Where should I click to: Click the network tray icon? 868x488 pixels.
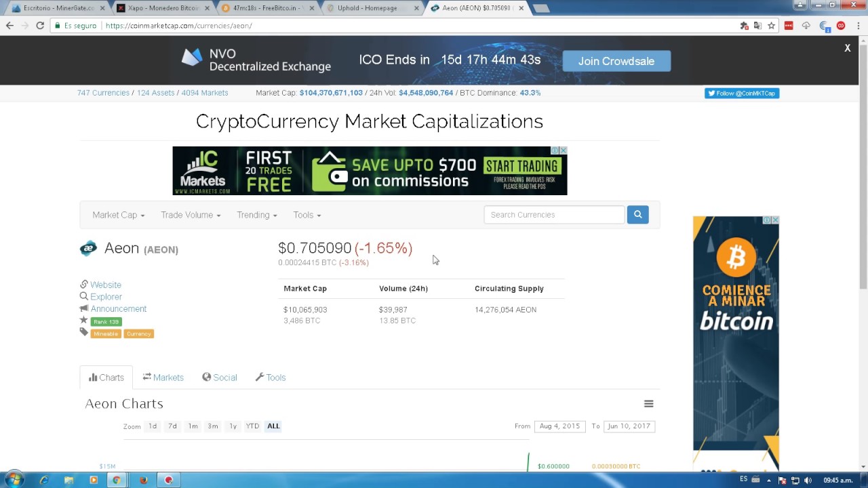point(795,481)
